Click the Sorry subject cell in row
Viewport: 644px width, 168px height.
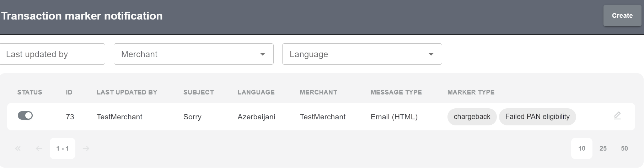point(192,117)
